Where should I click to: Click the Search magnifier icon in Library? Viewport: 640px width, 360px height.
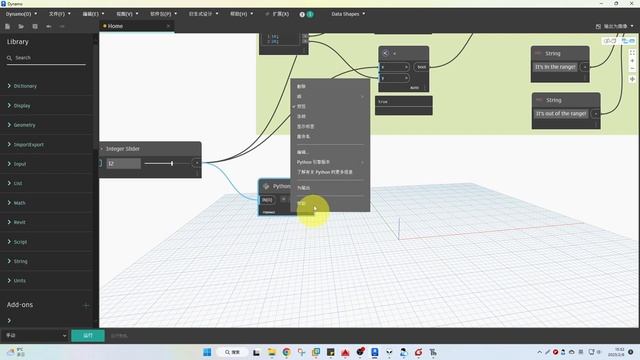[9, 58]
